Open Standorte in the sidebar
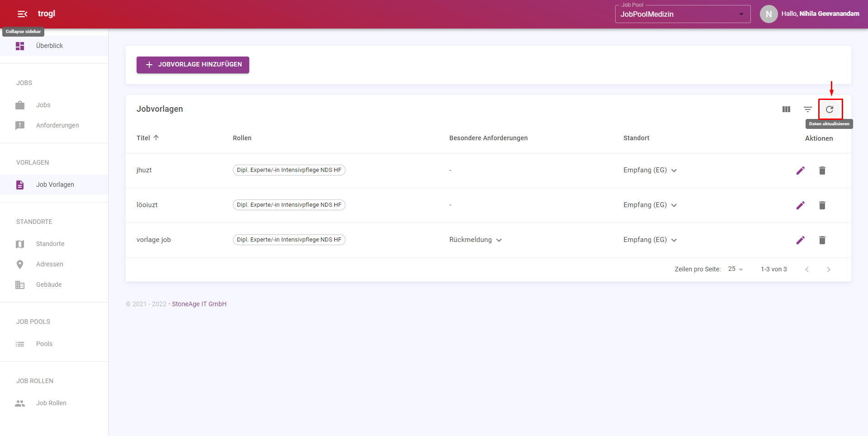Image resolution: width=868 pixels, height=436 pixels. click(54, 244)
